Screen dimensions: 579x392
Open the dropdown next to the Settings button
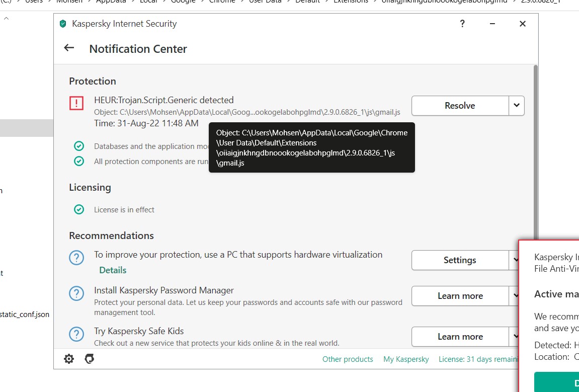pos(518,260)
